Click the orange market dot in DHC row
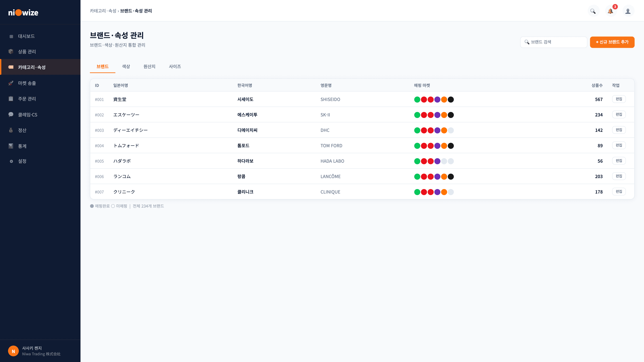This screenshot has width=644, height=362. pos(444,130)
